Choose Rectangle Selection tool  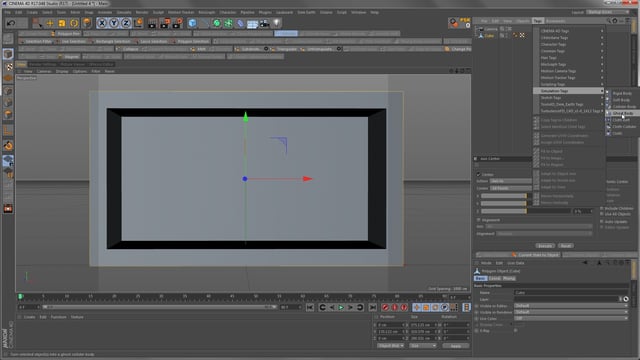click(110, 41)
